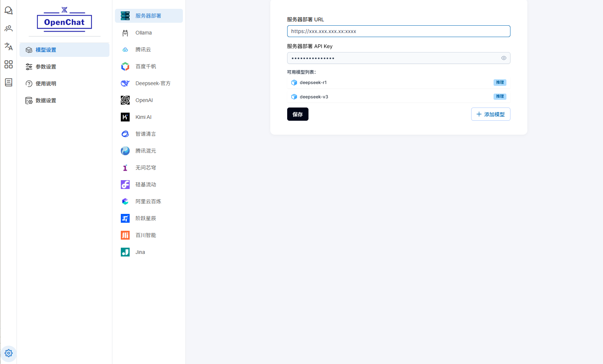Choose the 智谱清言 provider label

[x=146, y=134]
